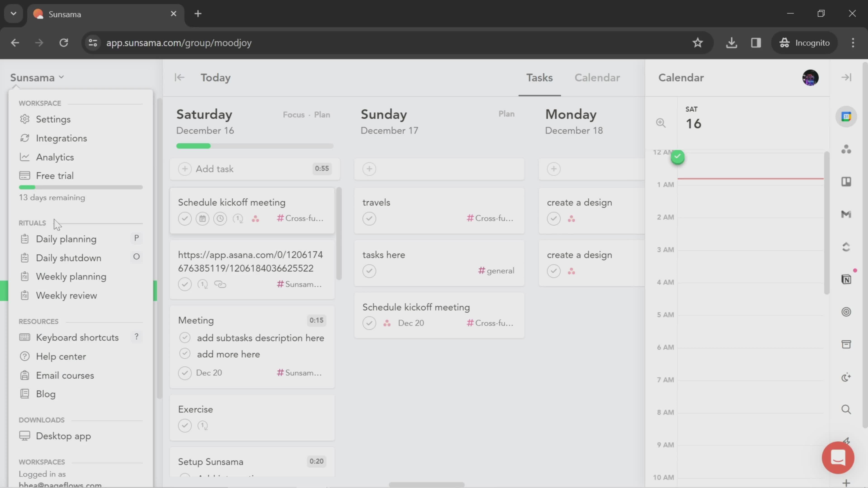Image resolution: width=868 pixels, height=488 pixels.
Task: Click Add task field on Monday
Action: tap(553, 169)
